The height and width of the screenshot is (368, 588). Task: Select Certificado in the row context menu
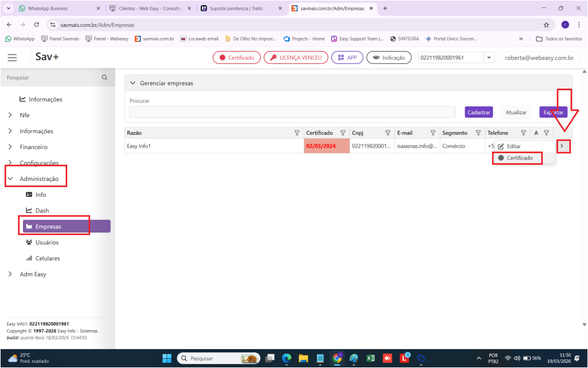click(519, 158)
